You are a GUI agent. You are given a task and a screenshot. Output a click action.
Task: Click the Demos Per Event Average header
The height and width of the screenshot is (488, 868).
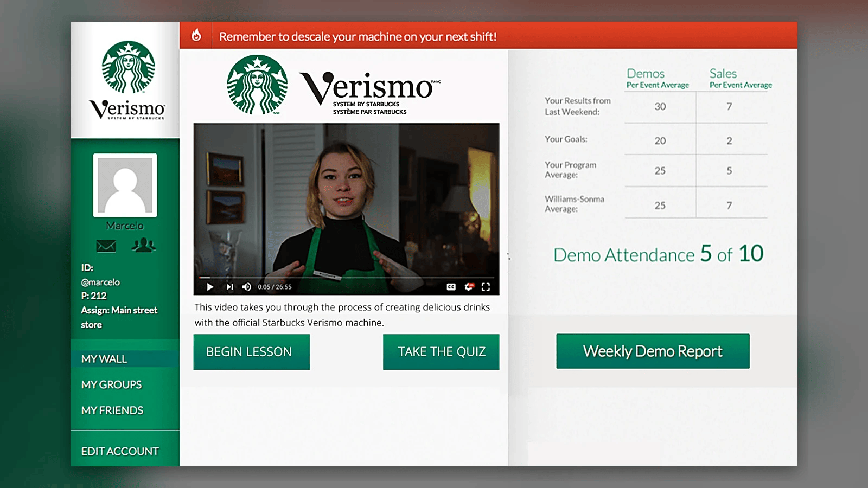coord(658,78)
